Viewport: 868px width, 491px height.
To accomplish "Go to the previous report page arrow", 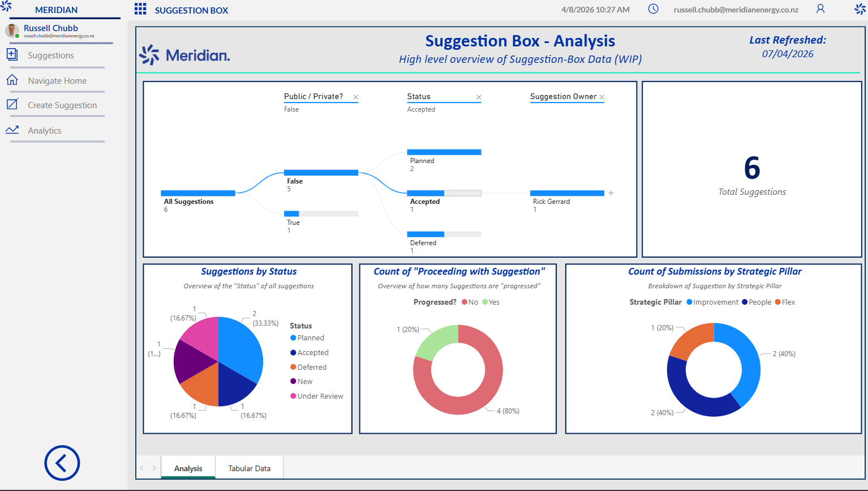I will tap(141, 468).
